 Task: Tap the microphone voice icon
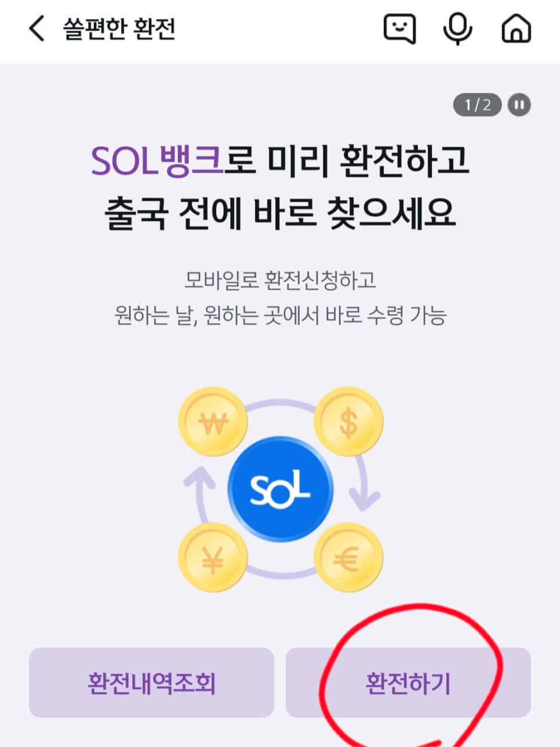(457, 28)
